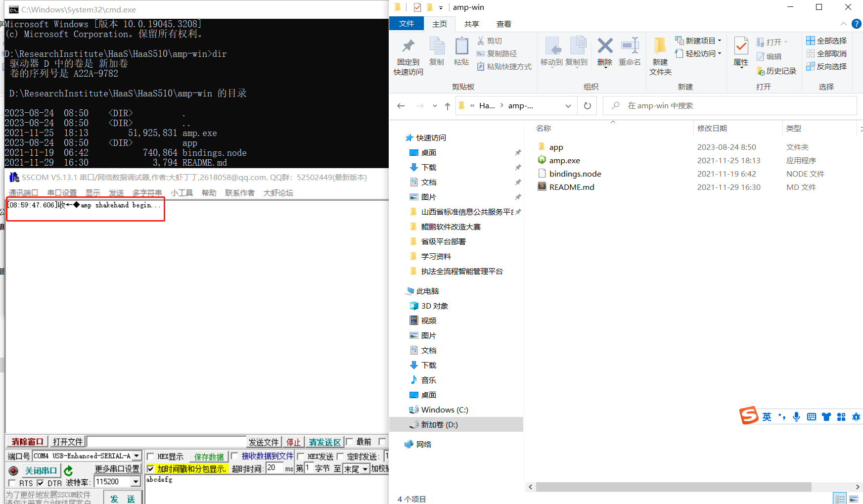863x504 pixels.
Task: Open the 115200 baud rate dropdown
Action: coord(136,482)
